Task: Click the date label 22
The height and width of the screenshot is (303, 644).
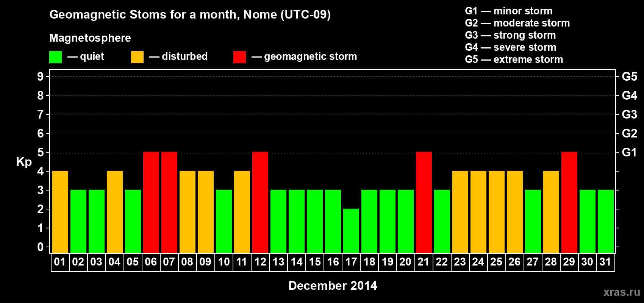Action: tap(442, 262)
